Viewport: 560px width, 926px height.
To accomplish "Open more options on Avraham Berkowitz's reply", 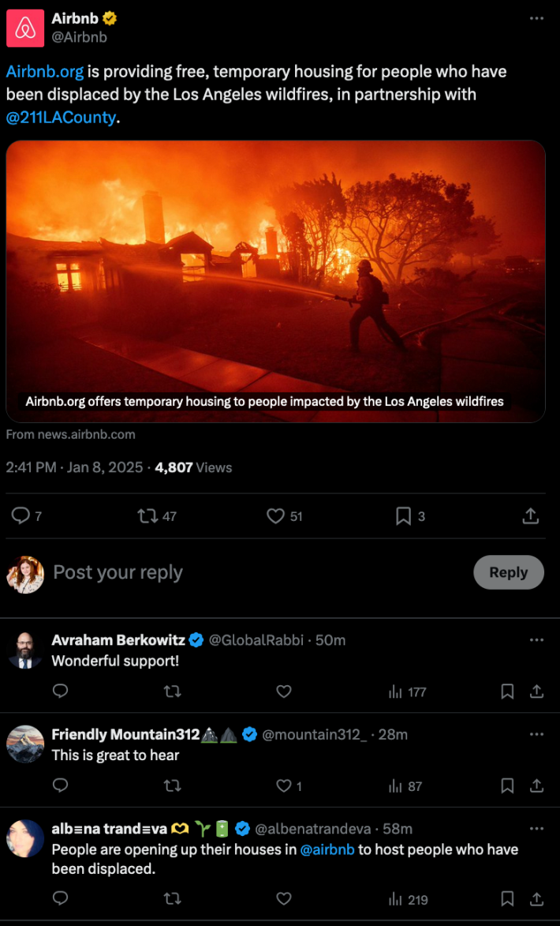I will (x=537, y=640).
